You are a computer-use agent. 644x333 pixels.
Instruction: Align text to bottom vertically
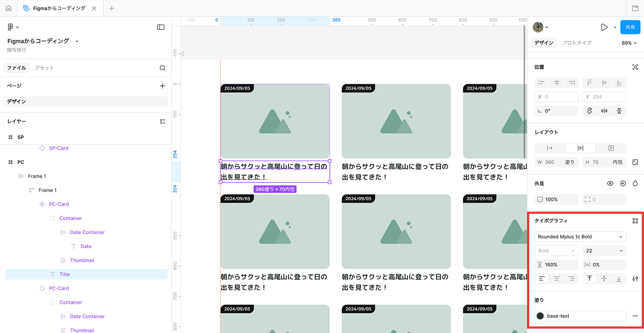click(x=619, y=279)
